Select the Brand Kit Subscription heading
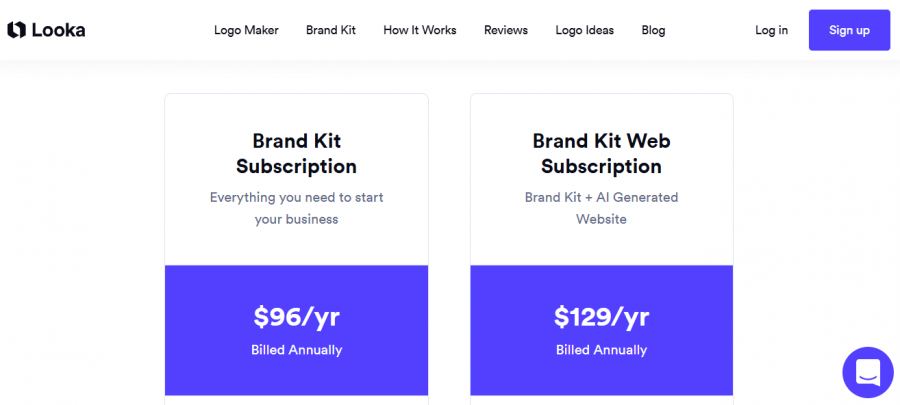 pyautogui.click(x=296, y=153)
